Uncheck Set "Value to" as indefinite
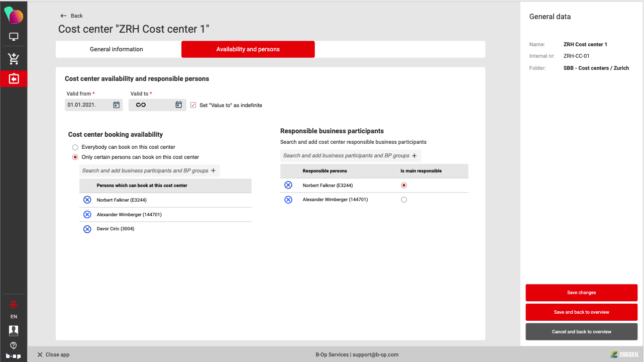Viewport: 644px width, 362px height. point(193,105)
